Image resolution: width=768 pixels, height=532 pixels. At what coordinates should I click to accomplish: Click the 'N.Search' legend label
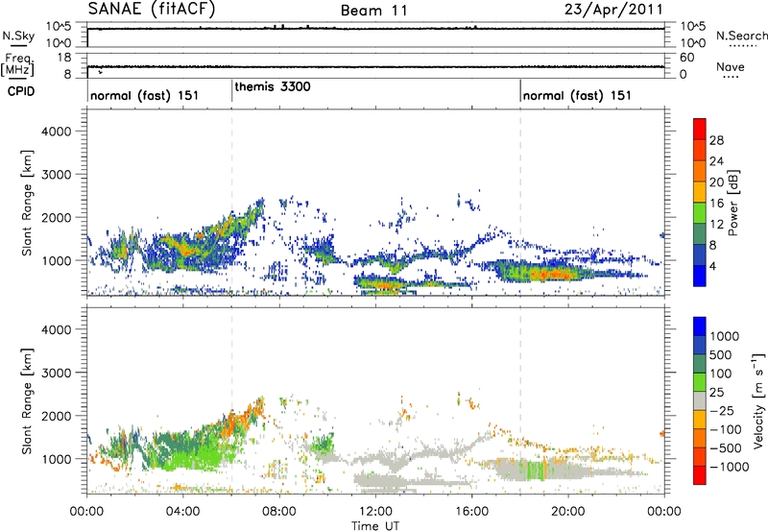(x=741, y=36)
